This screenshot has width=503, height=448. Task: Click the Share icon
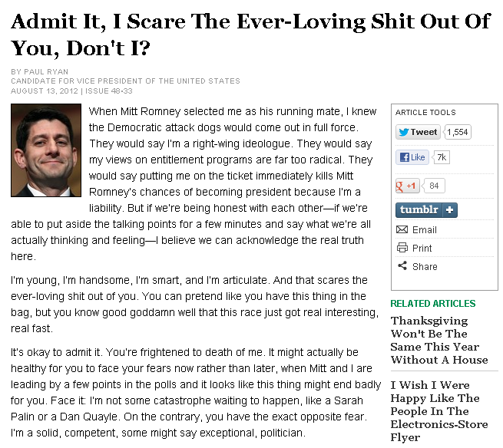click(x=402, y=266)
